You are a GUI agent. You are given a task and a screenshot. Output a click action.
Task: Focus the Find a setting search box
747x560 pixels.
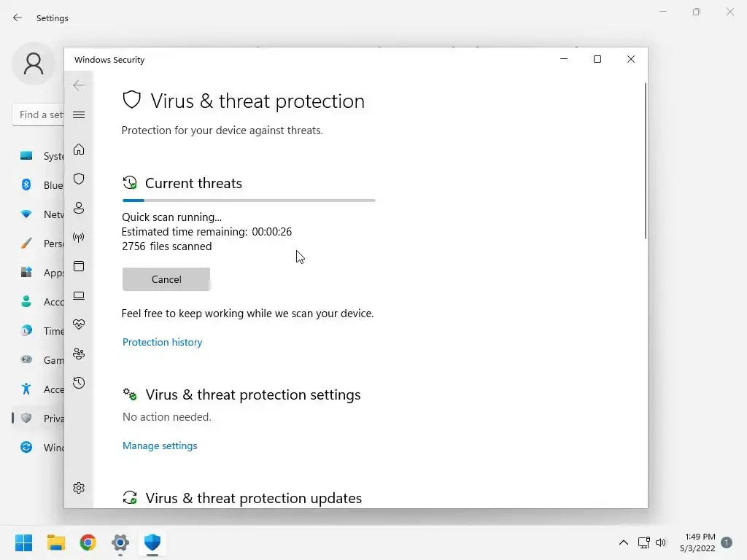[x=38, y=114]
